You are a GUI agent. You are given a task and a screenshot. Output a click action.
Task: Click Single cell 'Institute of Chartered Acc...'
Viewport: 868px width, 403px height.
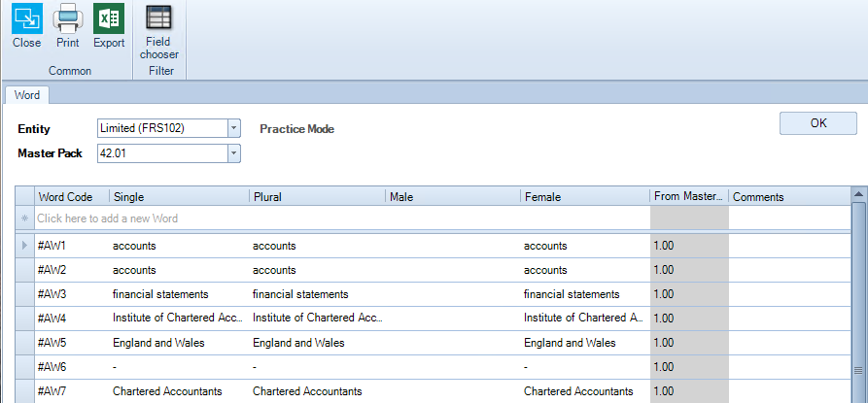pyautogui.click(x=180, y=319)
